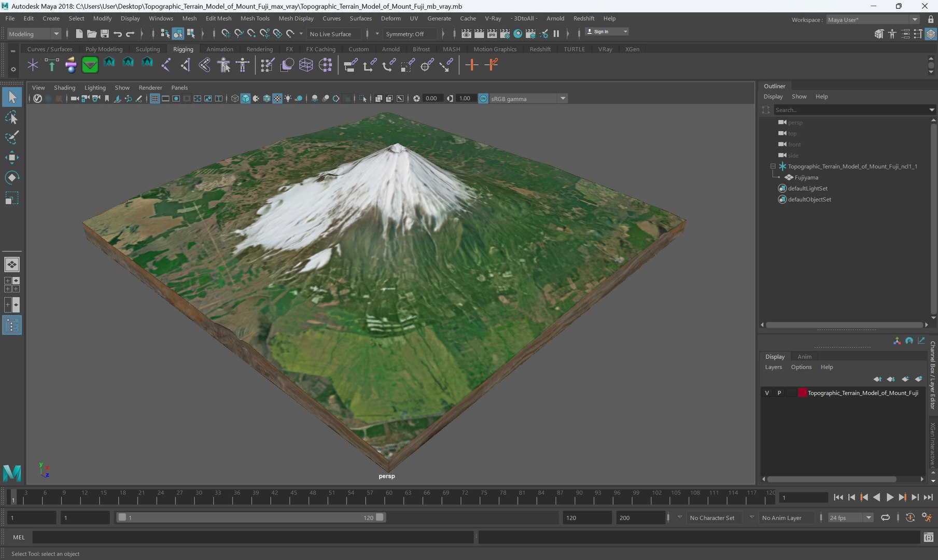Click the Save scene icon
The width and height of the screenshot is (938, 560).
pyautogui.click(x=105, y=34)
